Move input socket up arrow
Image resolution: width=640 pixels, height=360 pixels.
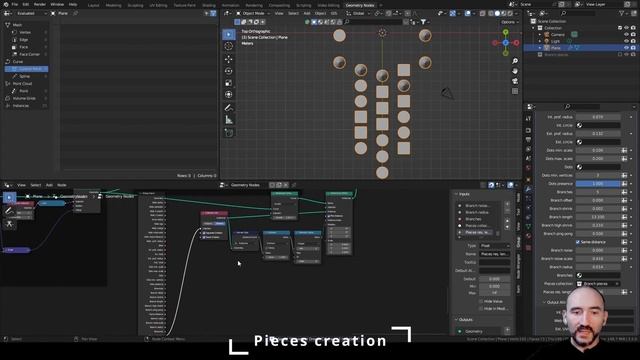click(507, 221)
